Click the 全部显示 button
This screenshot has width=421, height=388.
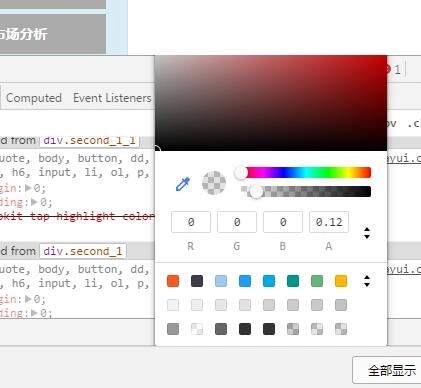click(x=387, y=370)
